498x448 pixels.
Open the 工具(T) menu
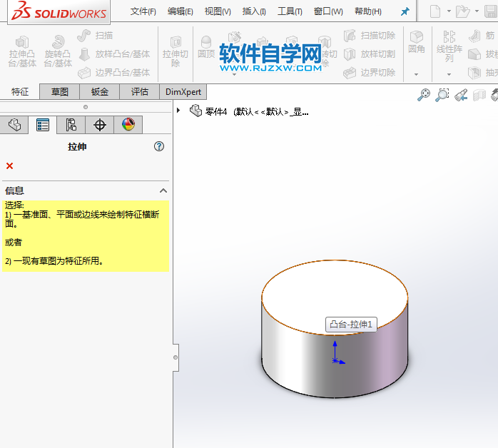(x=290, y=11)
